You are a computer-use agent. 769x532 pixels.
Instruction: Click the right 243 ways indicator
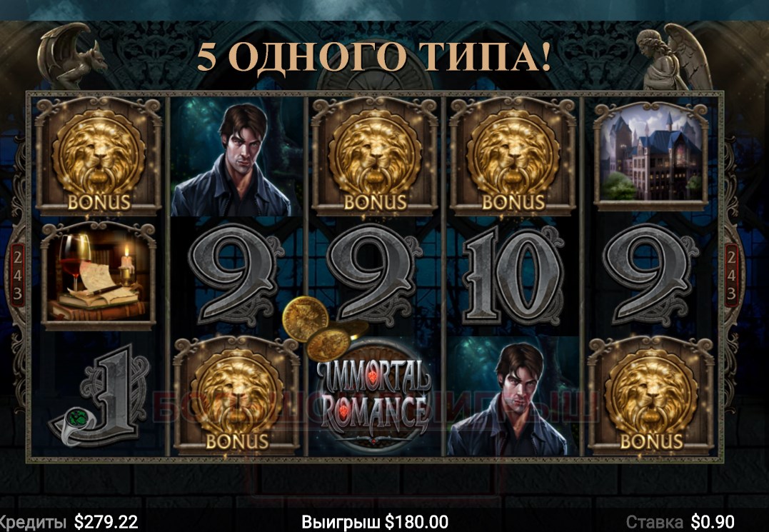point(731,275)
